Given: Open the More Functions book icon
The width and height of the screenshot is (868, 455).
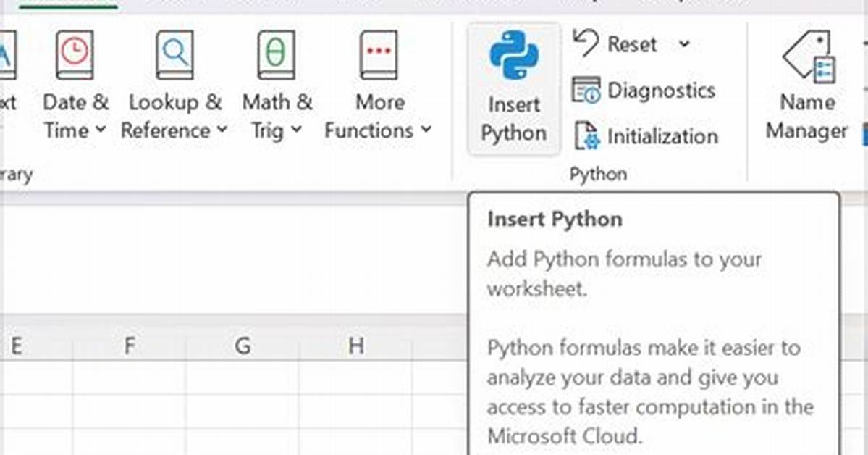Looking at the screenshot, I should [379, 55].
